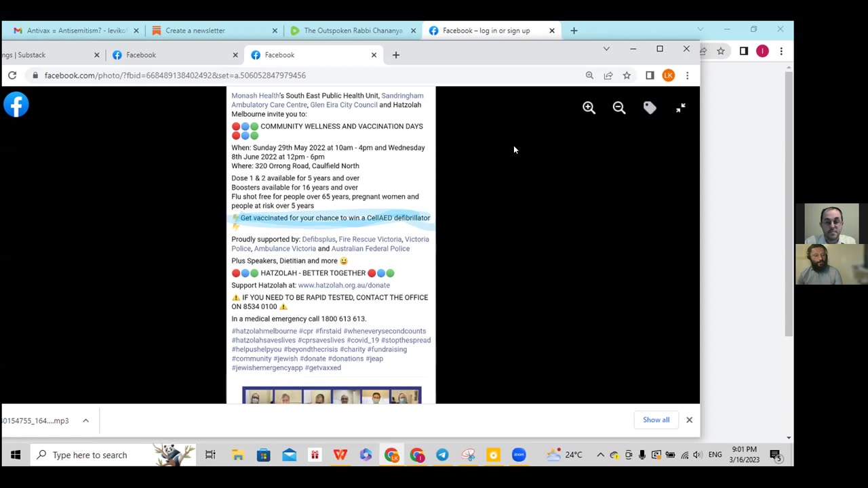Open Chrome menu next to I avatar

tap(781, 51)
